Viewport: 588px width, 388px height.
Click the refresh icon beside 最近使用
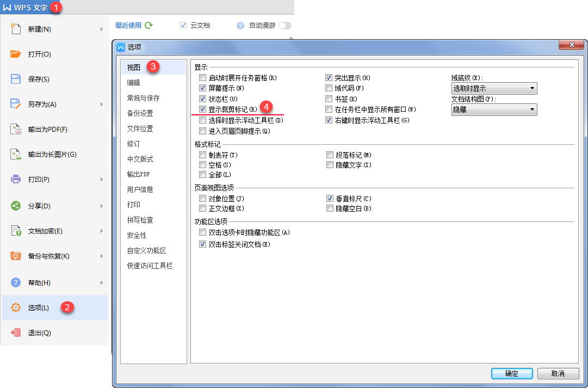148,25
